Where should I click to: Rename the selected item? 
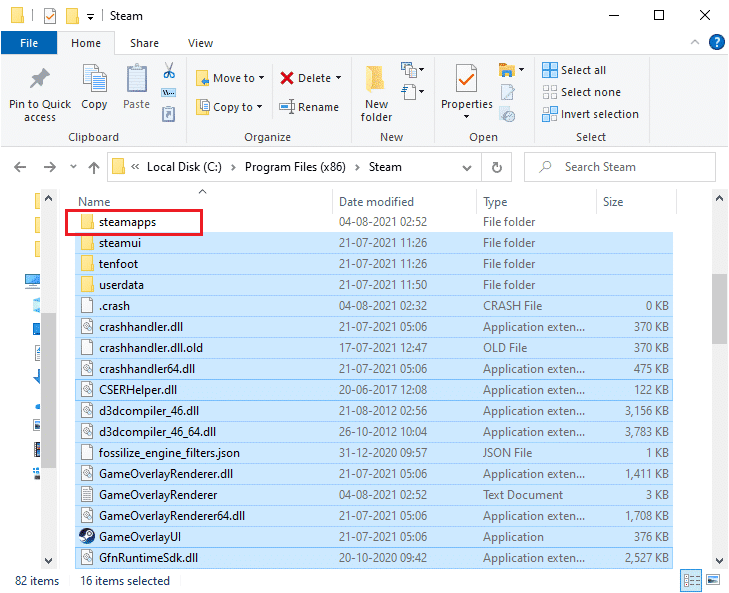coord(309,107)
